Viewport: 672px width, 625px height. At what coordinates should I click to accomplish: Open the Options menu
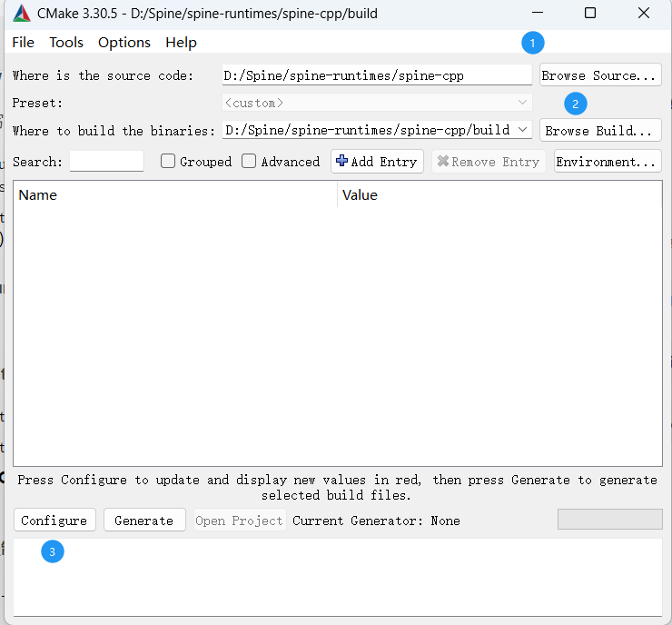[124, 43]
